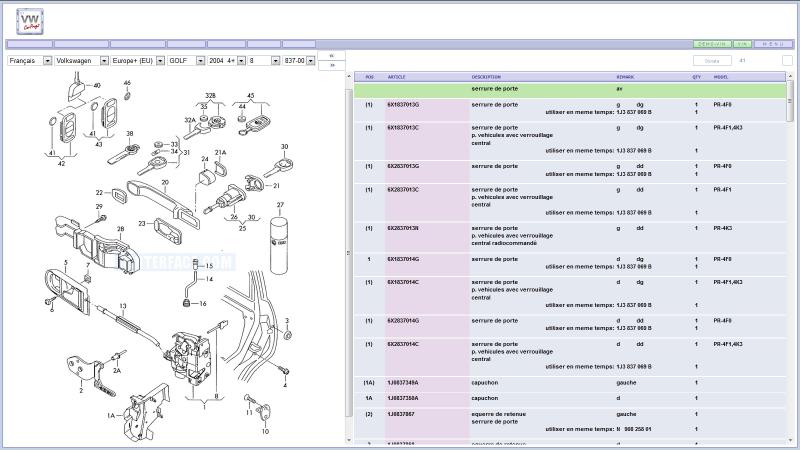Select the green 'serrure de porte' heading row
800x450 pixels.
pyautogui.click(x=570, y=91)
